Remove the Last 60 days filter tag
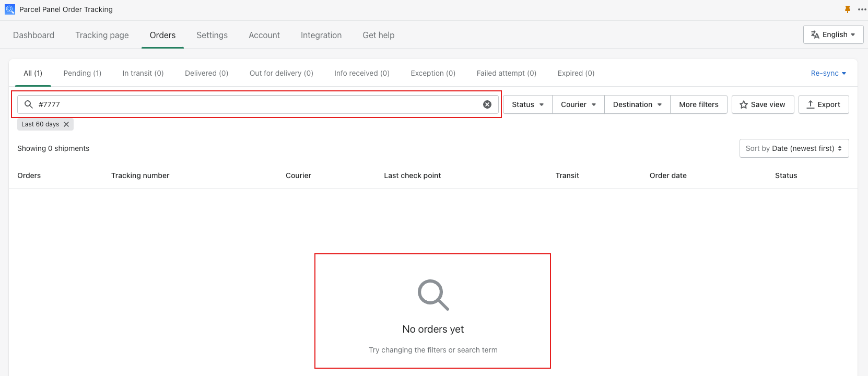The height and width of the screenshot is (376, 868). (66, 124)
